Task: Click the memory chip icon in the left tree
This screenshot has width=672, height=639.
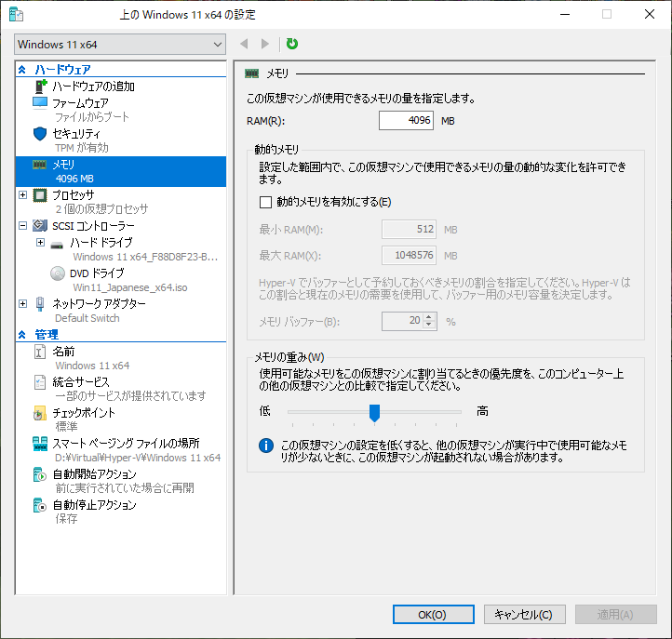Action: click(x=39, y=165)
